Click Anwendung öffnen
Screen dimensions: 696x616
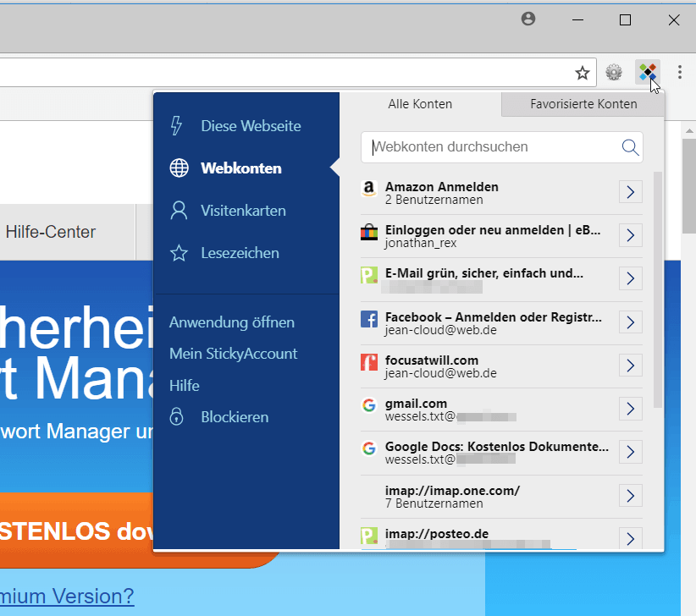[232, 322]
